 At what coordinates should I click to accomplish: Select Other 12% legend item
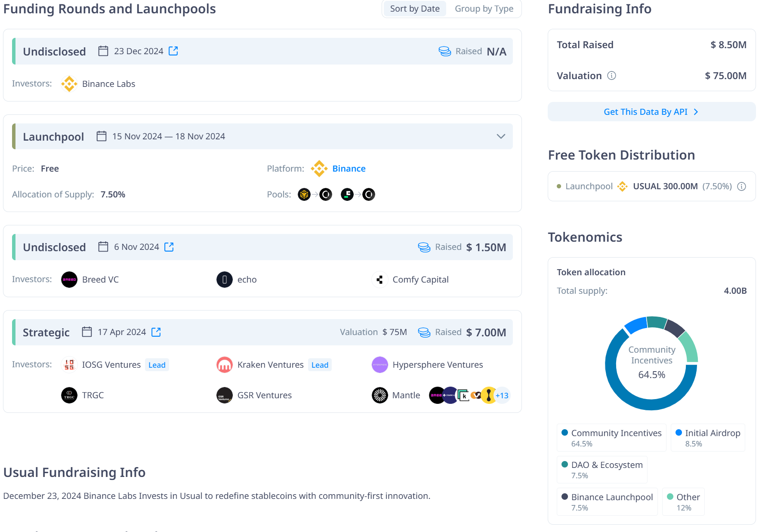tap(683, 502)
